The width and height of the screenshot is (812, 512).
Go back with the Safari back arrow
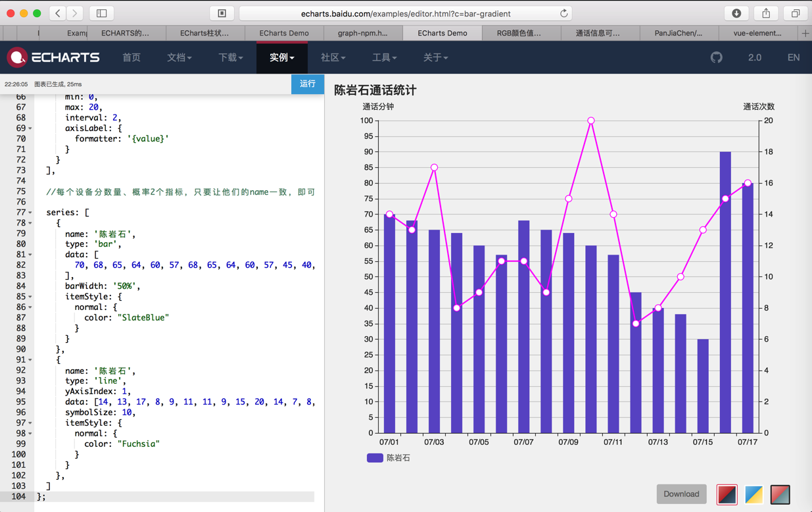pyautogui.click(x=58, y=13)
